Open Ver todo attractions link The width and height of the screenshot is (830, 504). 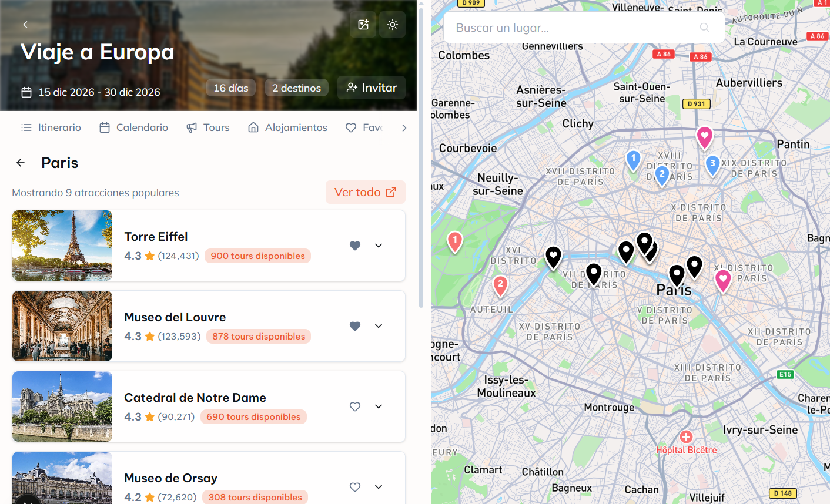click(365, 192)
